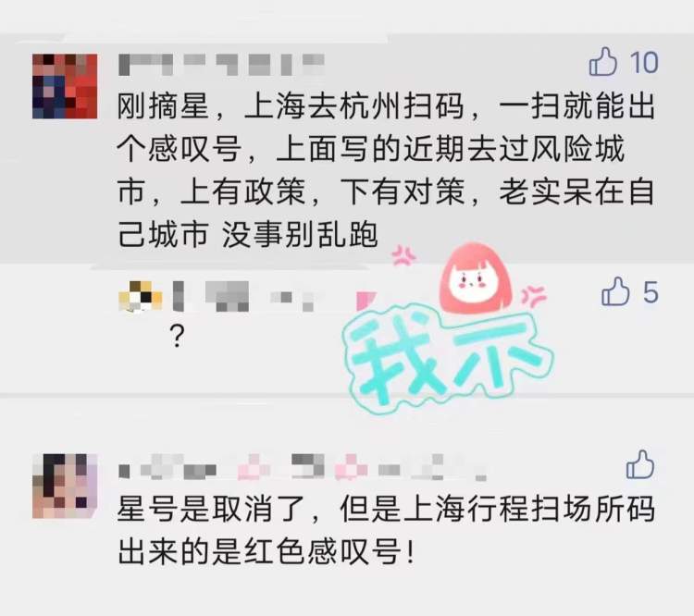Click the like count 10
The image size is (694, 616).
pos(644,62)
